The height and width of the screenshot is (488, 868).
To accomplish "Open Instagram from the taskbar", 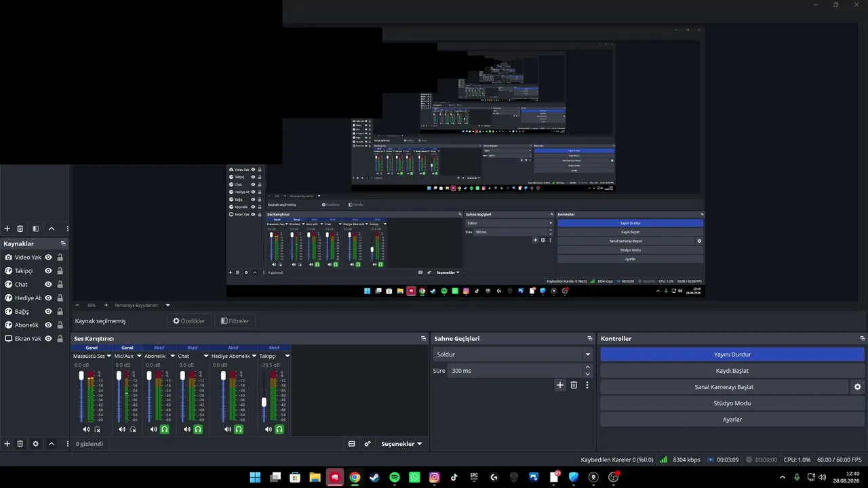I will tap(435, 477).
